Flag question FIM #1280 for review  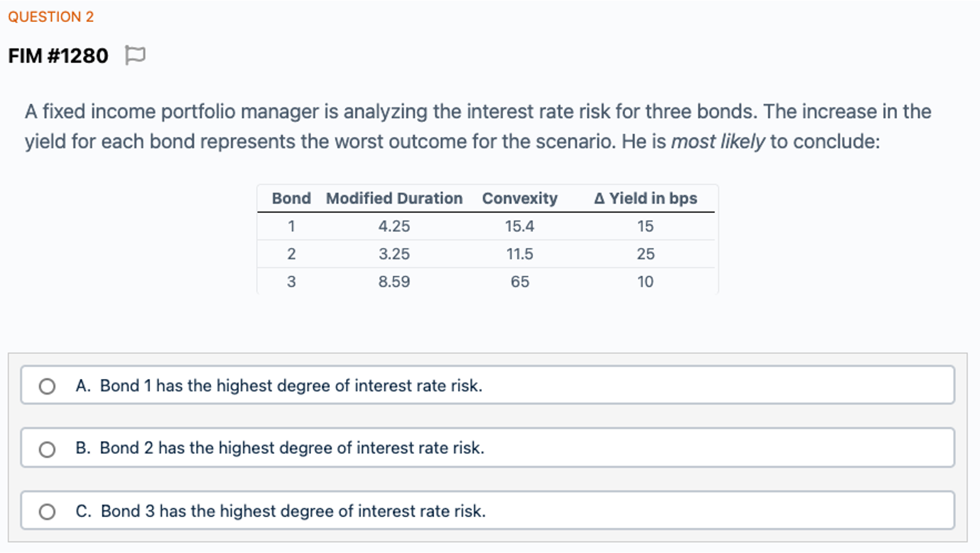pos(135,55)
